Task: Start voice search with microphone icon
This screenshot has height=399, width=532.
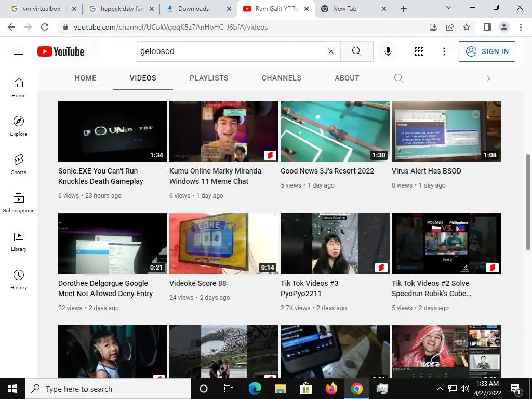Action: tap(388, 51)
